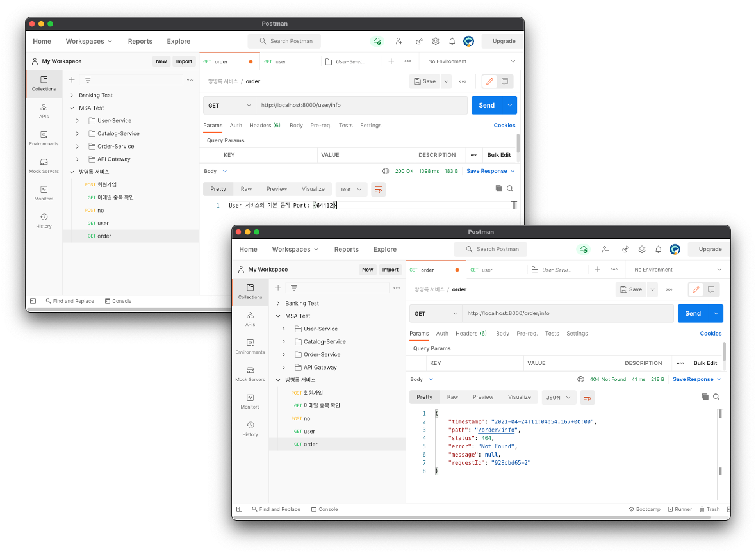The height and width of the screenshot is (554, 756).
Task: Search response body in front window
Action: tap(716, 396)
